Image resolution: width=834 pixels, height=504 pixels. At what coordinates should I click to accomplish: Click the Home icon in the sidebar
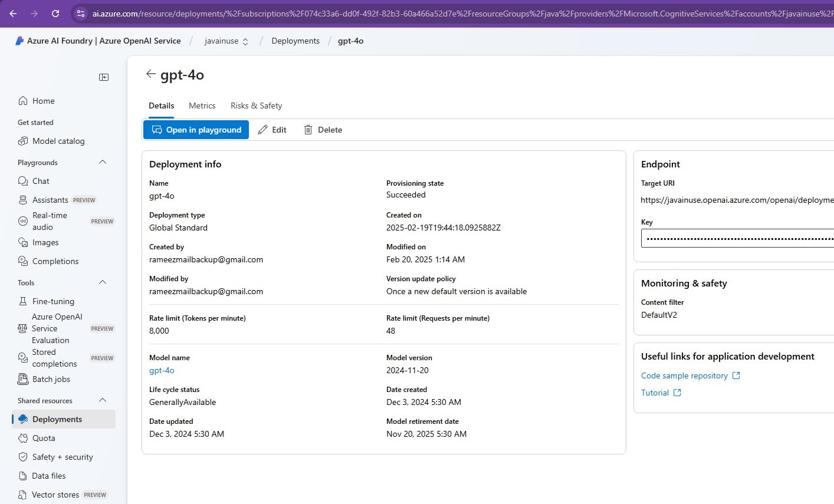[x=23, y=101]
